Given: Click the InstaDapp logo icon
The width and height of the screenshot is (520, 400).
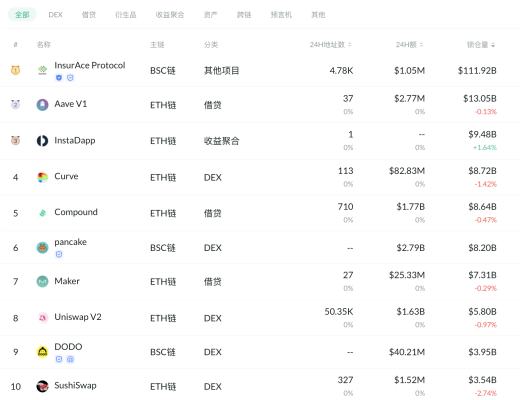Looking at the screenshot, I should [42, 141].
